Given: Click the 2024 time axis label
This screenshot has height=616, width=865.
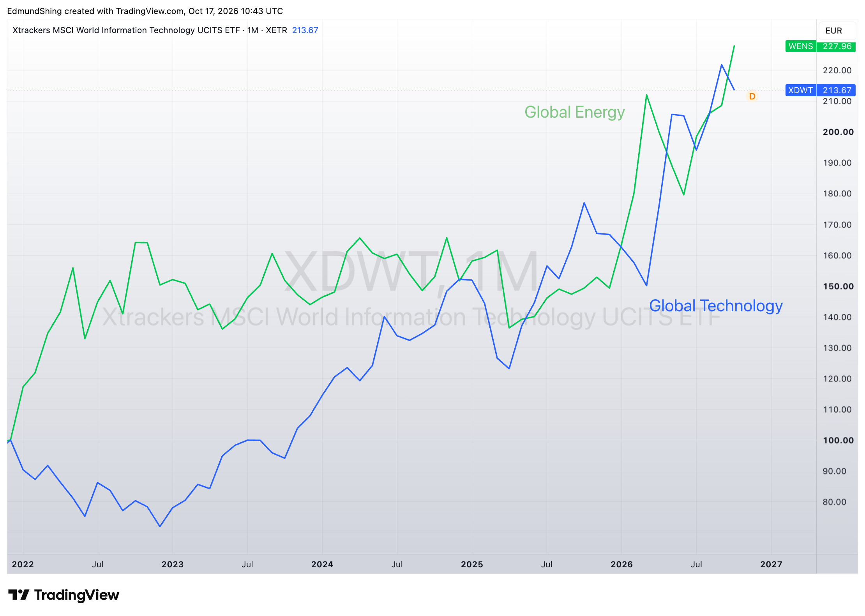Looking at the screenshot, I should click(x=322, y=564).
